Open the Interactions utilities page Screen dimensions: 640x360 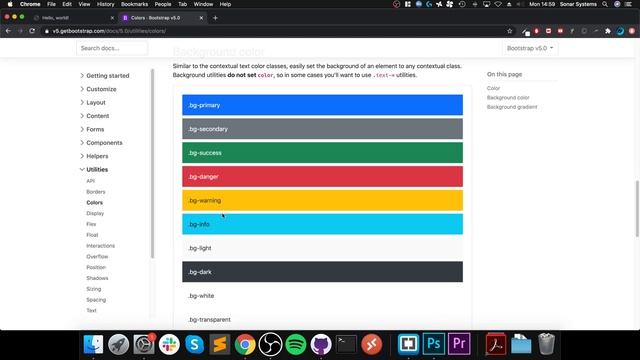pos(100,246)
